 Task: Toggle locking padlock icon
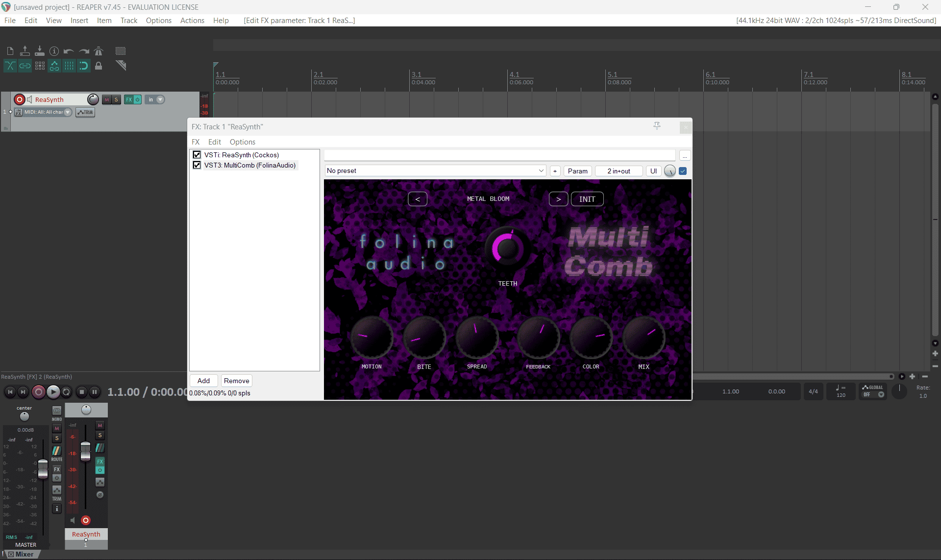(x=99, y=66)
